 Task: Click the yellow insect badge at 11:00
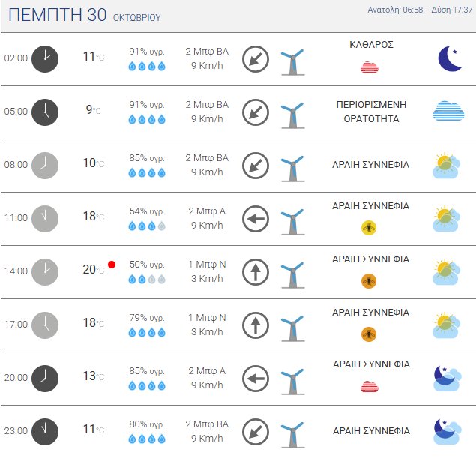(369, 227)
